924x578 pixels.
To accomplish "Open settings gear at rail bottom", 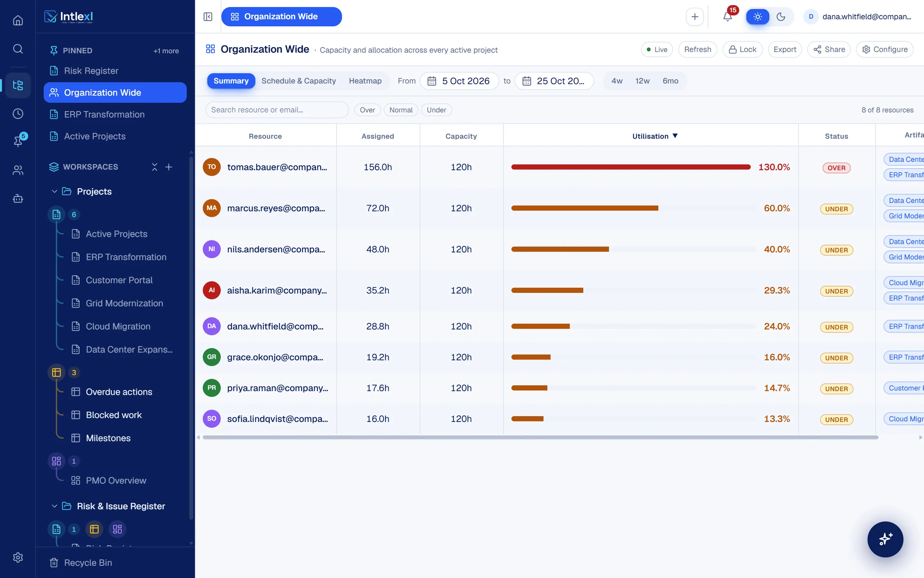I will pos(18,557).
